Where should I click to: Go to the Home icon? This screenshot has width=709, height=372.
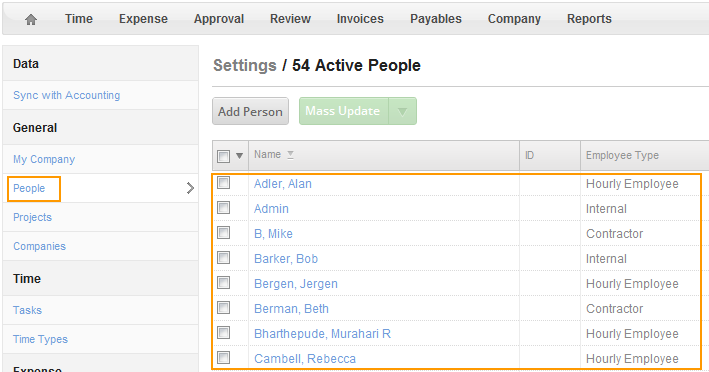coord(31,19)
